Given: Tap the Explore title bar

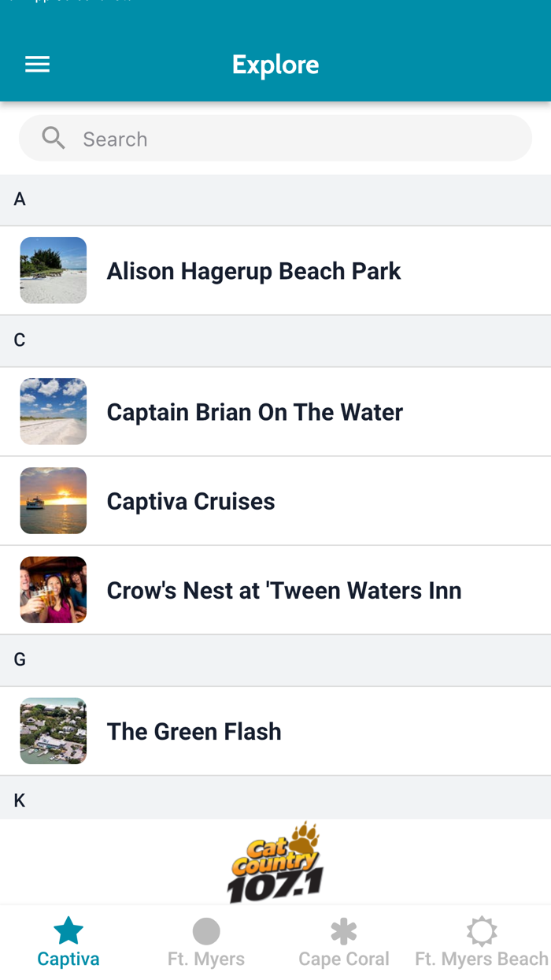Looking at the screenshot, I should pos(275,64).
